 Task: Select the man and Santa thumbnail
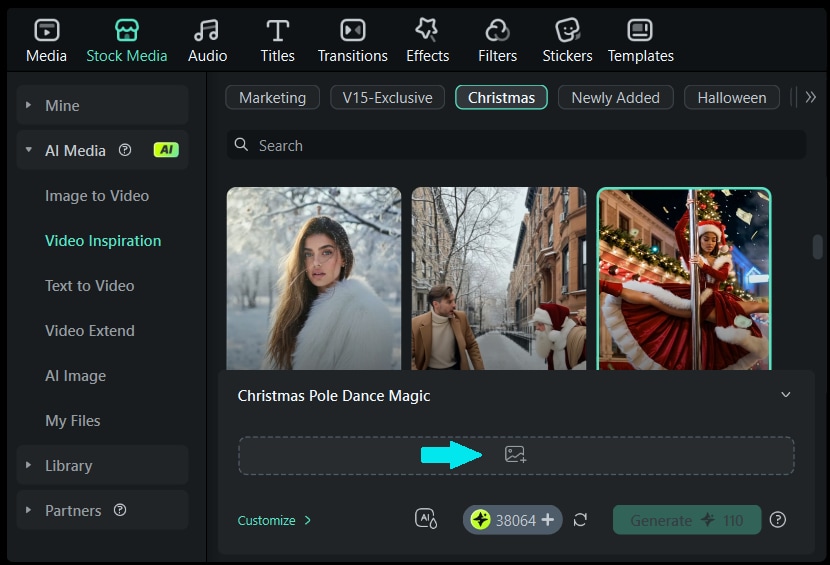click(x=499, y=279)
